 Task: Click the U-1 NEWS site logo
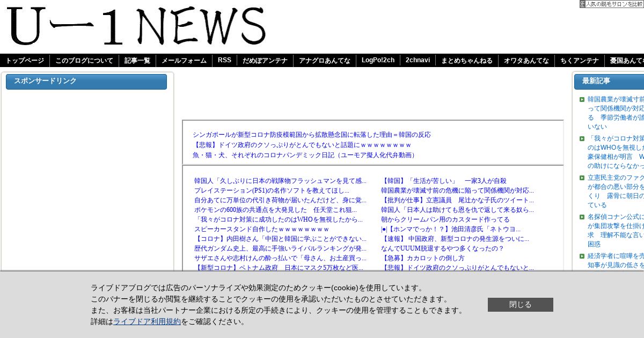click(x=136, y=26)
